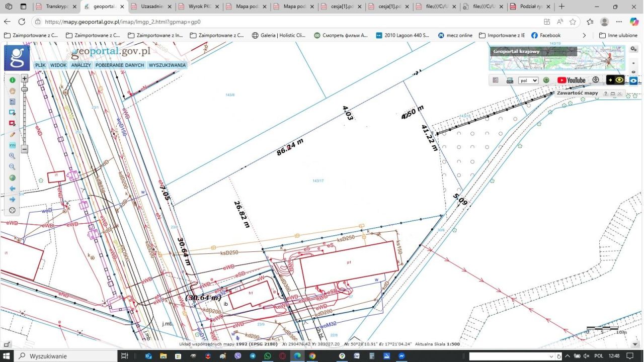
Task: Activate the pencil drawing tool
Action: (x=13, y=134)
